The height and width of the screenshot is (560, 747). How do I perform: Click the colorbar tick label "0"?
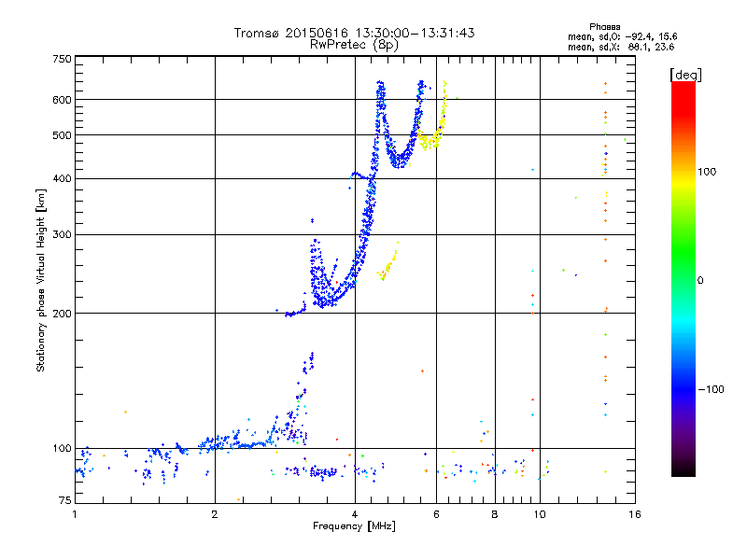pos(700,281)
